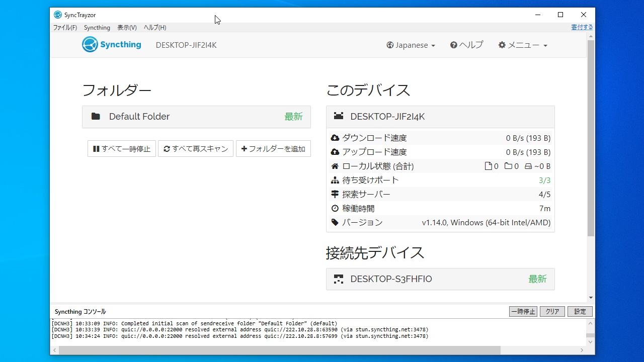Click the ヘルプ link in the navbar
644x362 pixels.
coord(466,45)
